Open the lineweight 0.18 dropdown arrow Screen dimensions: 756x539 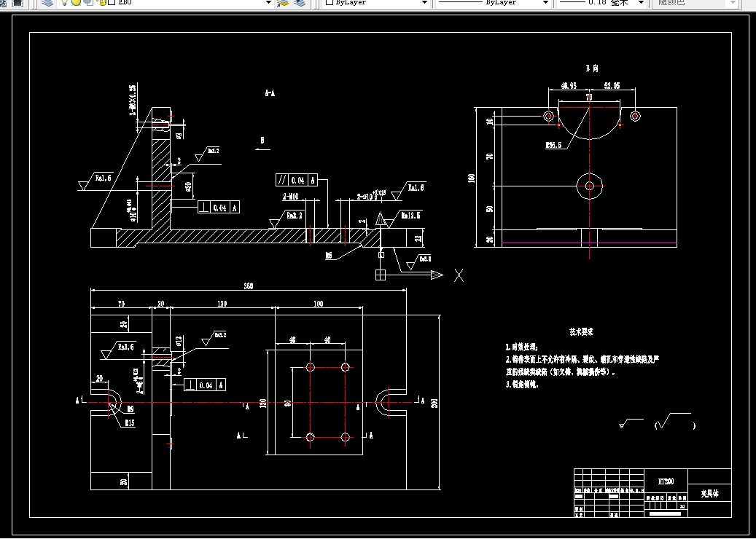(x=642, y=2)
